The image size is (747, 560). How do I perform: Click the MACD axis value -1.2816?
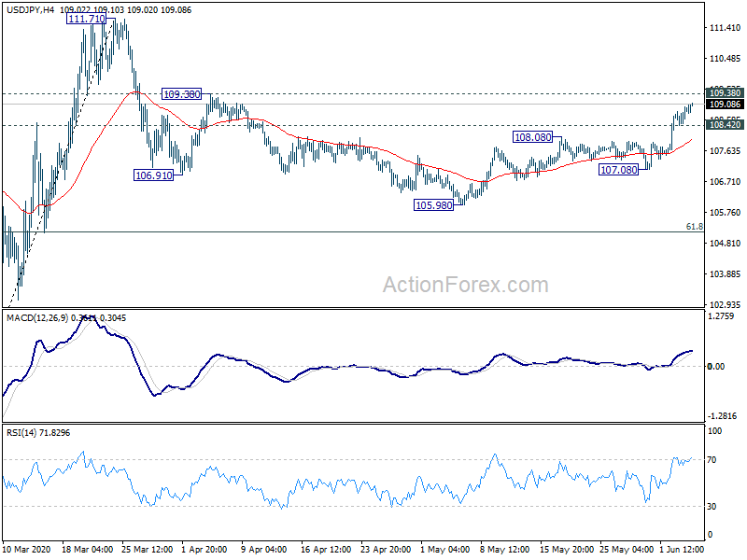[x=723, y=416]
